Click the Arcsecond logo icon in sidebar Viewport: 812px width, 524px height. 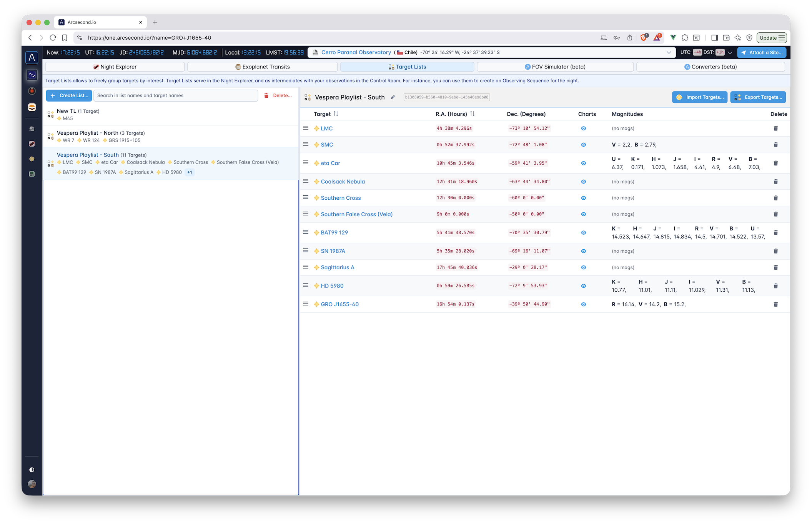32,58
